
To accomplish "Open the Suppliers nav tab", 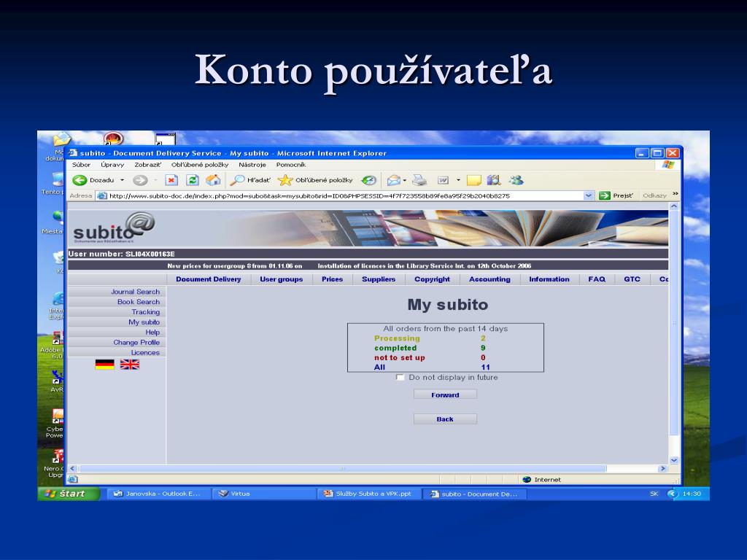I will click(x=379, y=279).
